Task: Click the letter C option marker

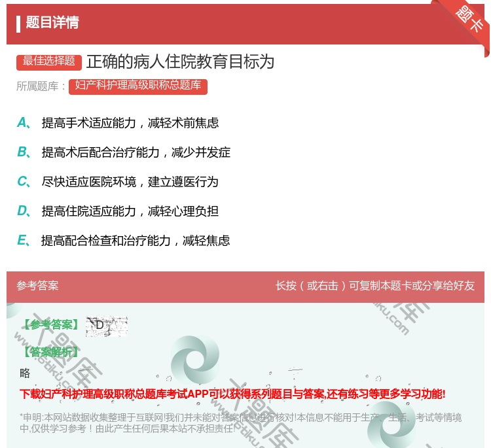Action: coord(24,181)
